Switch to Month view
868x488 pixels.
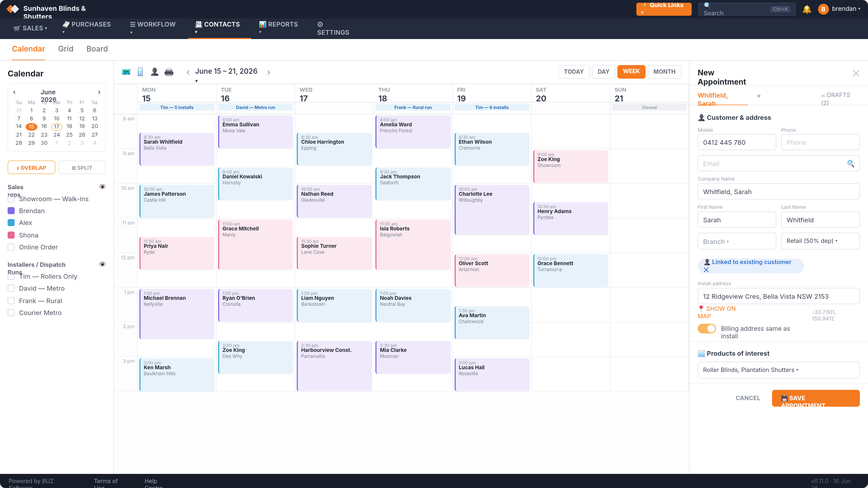click(664, 72)
